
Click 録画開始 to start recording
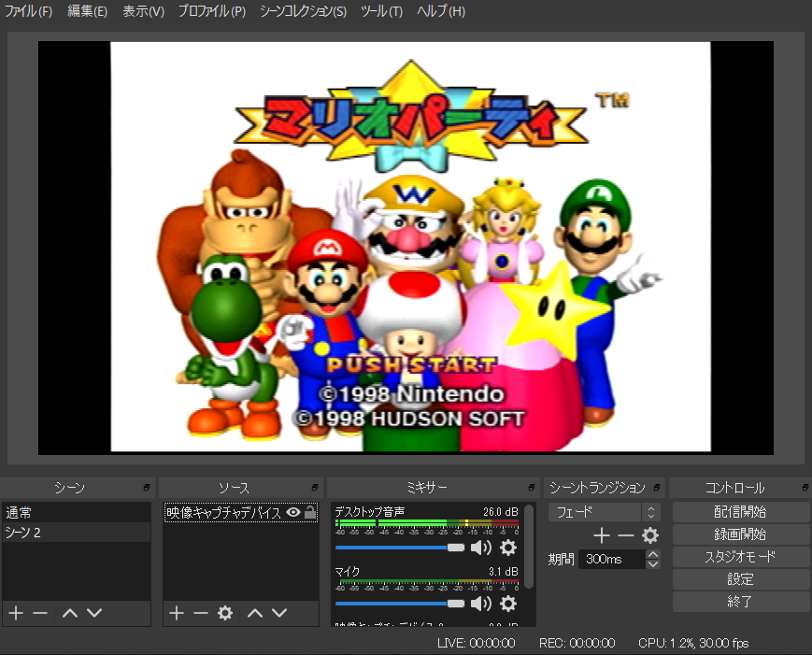pos(740,534)
